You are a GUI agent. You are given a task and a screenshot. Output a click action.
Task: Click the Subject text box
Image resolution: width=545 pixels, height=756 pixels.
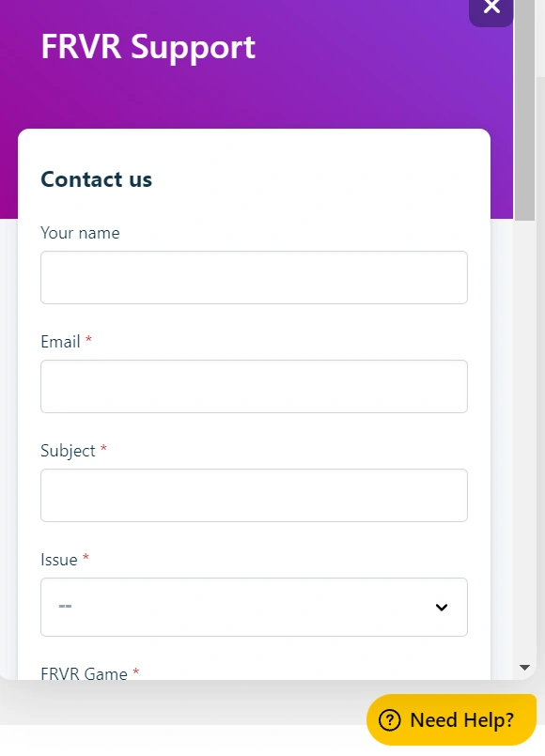[x=254, y=495]
